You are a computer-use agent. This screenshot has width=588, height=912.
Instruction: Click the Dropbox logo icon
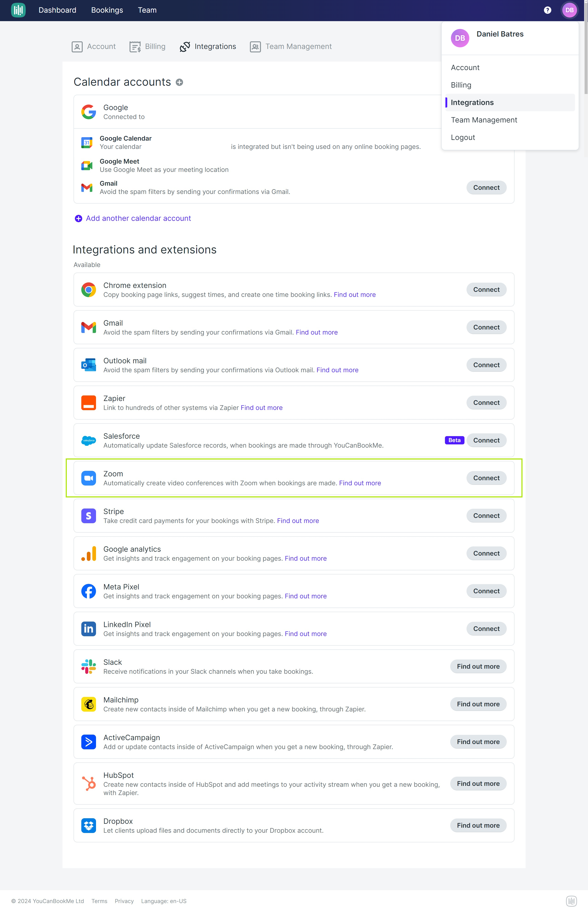click(89, 825)
